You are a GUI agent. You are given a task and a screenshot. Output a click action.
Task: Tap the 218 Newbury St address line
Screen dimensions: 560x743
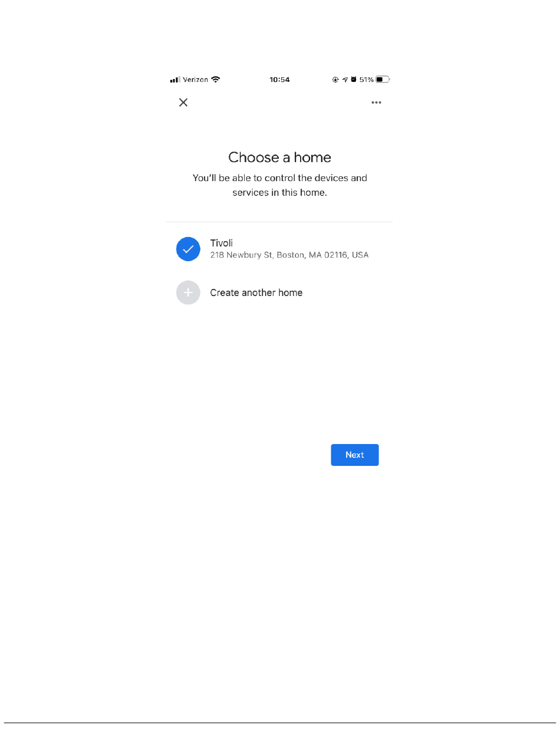pos(289,255)
